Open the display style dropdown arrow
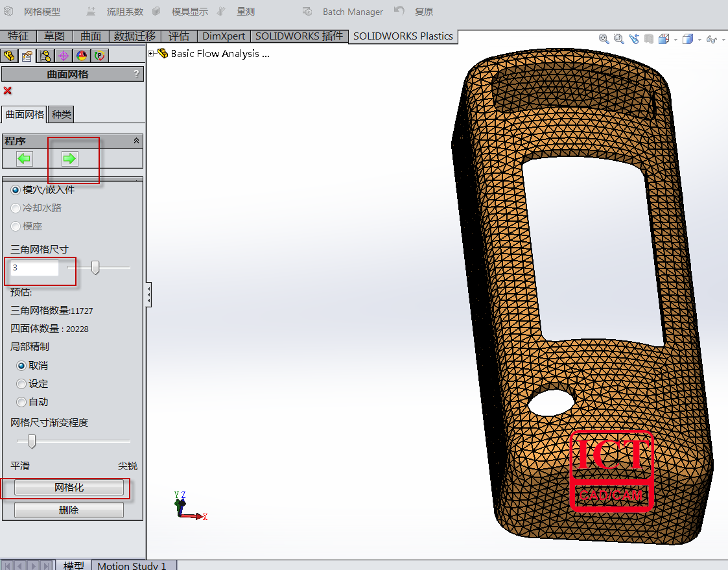This screenshot has width=728, height=570. click(x=699, y=40)
